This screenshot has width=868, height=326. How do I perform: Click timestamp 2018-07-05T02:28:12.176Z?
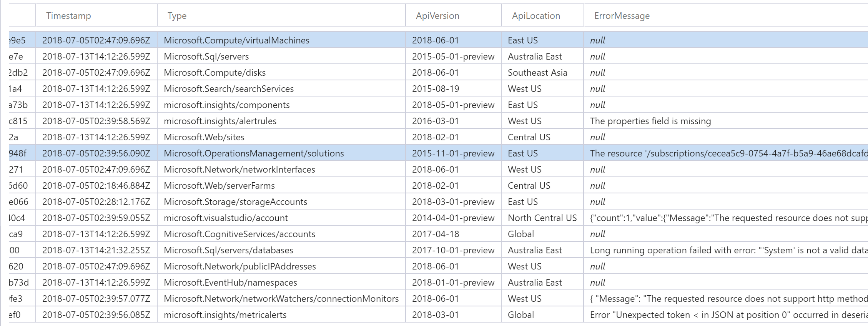tap(96, 202)
